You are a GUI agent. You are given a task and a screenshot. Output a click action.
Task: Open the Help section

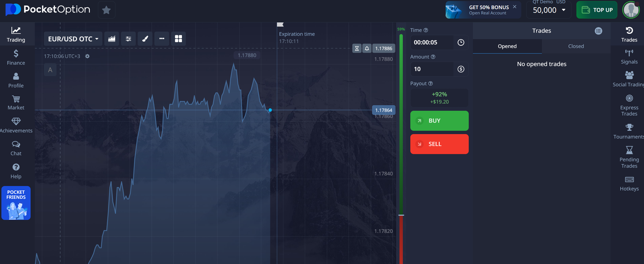[x=16, y=171]
